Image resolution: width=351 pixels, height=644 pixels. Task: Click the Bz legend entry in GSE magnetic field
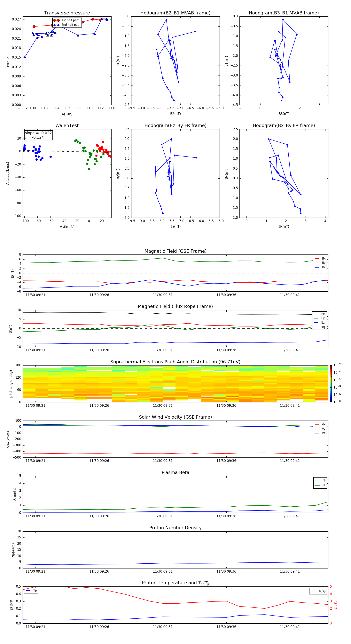click(x=320, y=267)
